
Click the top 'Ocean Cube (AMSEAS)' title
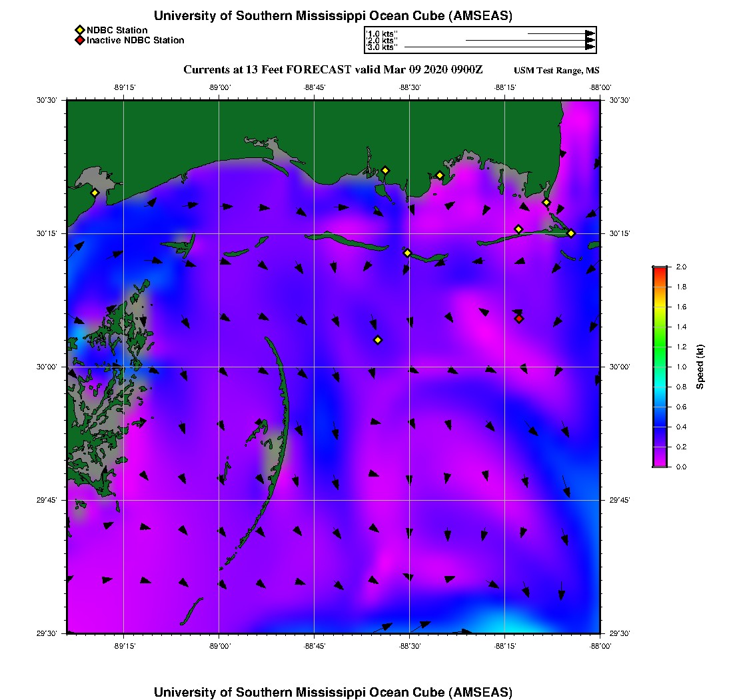[x=333, y=16]
